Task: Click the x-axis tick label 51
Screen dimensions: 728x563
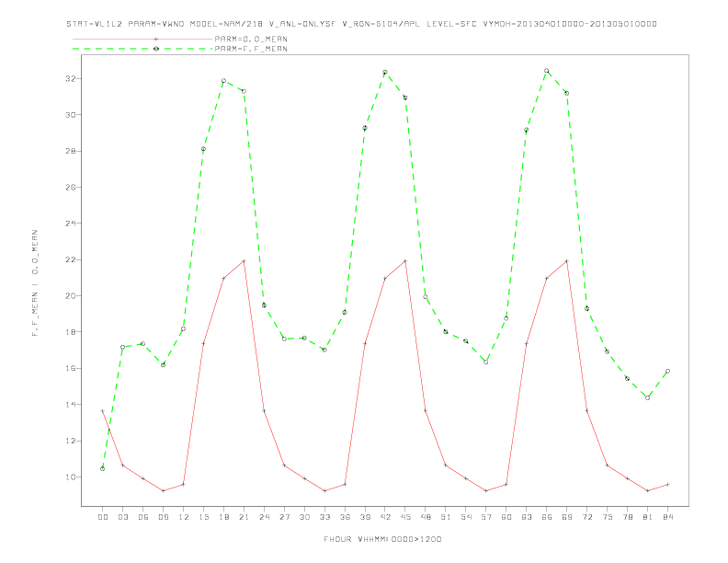Action: (x=446, y=517)
